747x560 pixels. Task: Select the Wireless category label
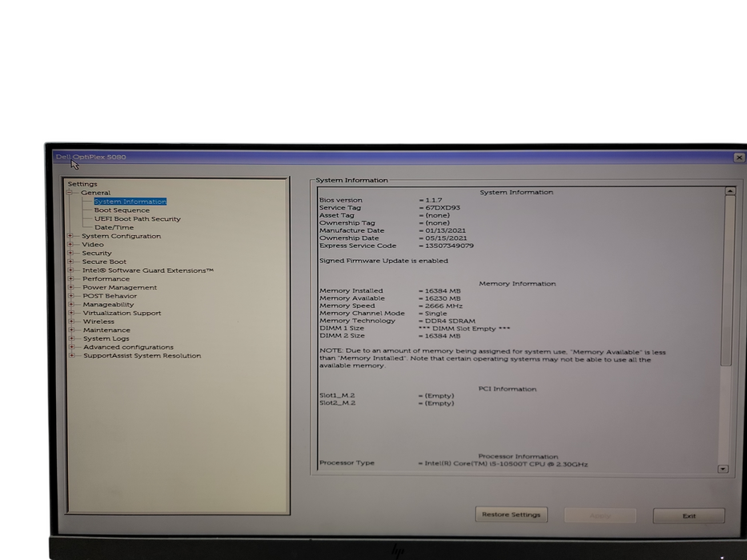[98, 322]
